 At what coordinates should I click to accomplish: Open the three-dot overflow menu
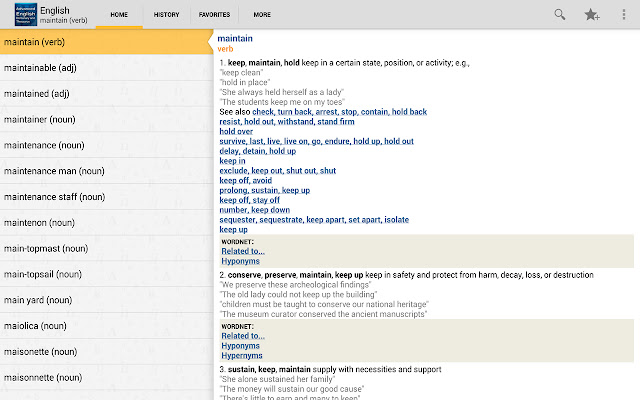coord(626,14)
